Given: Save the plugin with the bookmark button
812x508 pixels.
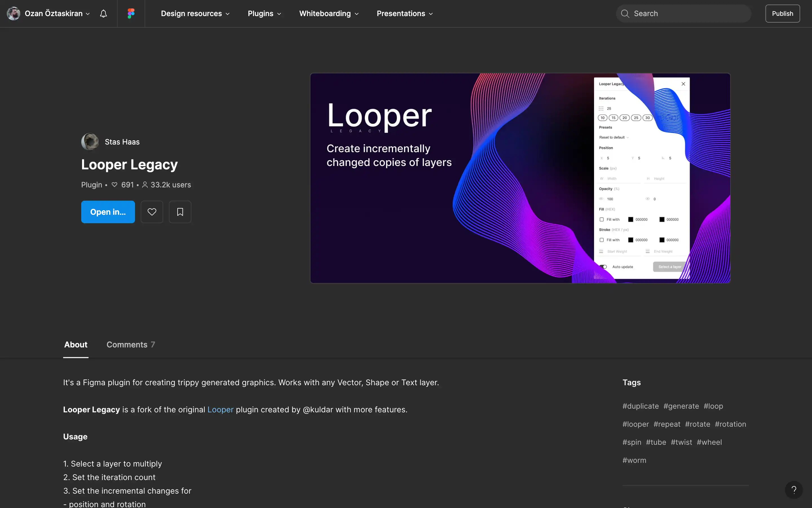Looking at the screenshot, I should (180, 212).
